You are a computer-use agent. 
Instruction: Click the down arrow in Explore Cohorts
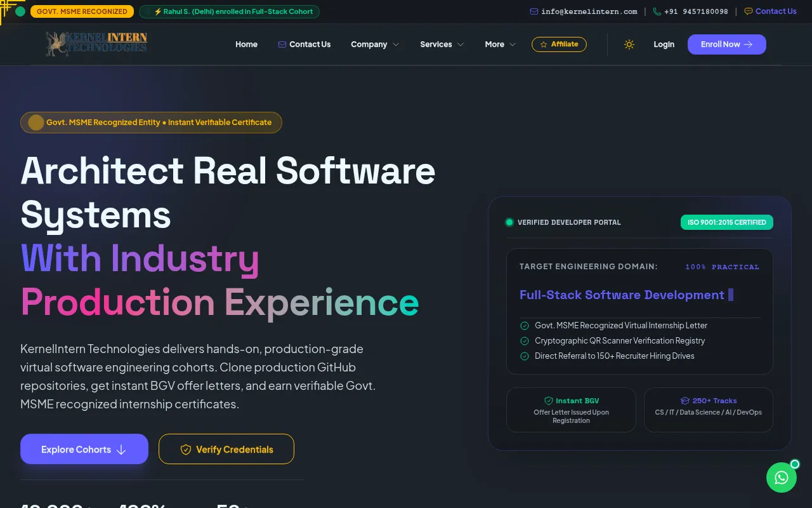122,450
